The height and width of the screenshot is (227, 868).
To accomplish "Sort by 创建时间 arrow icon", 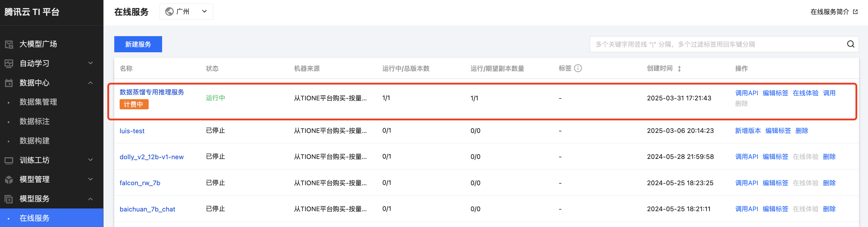I will tap(679, 69).
